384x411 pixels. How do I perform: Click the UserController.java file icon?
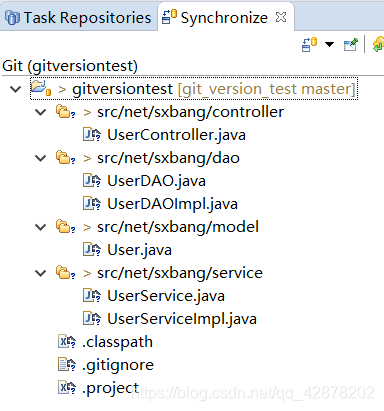pyautogui.click(x=92, y=135)
